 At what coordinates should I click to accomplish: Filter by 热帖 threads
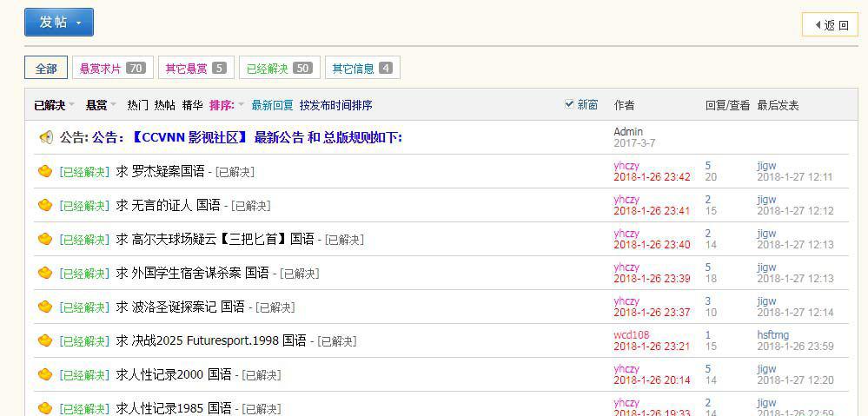click(x=164, y=105)
